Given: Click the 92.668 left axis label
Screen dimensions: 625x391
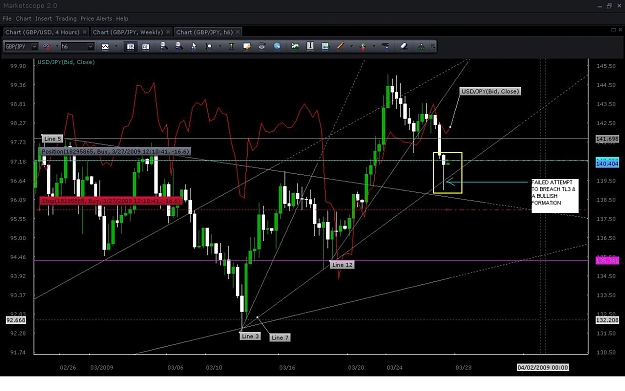Looking at the screenshot, I should click(16, 320).
